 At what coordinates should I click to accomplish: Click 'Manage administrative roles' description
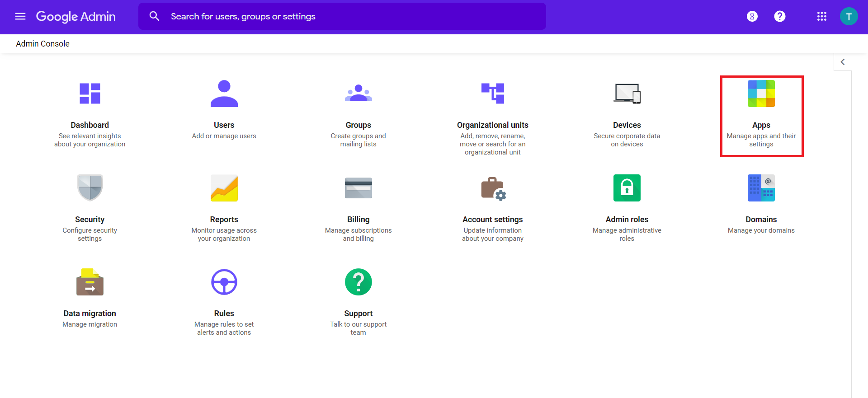[x=627, y=234]
